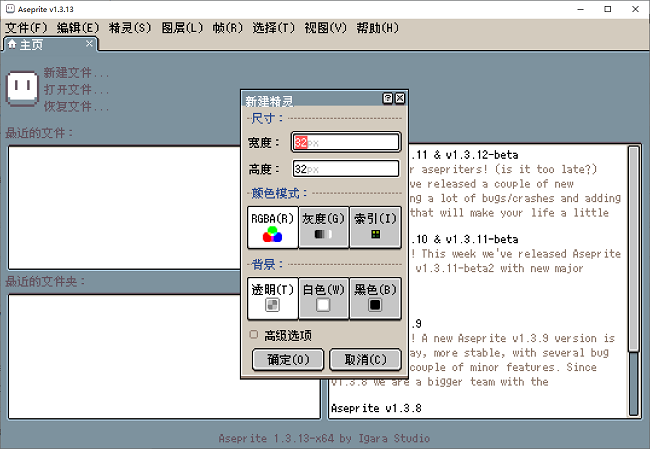This screenshot has width=650, height=449.
Task: Click the 新建文件... link
Action: click(76, 73)
